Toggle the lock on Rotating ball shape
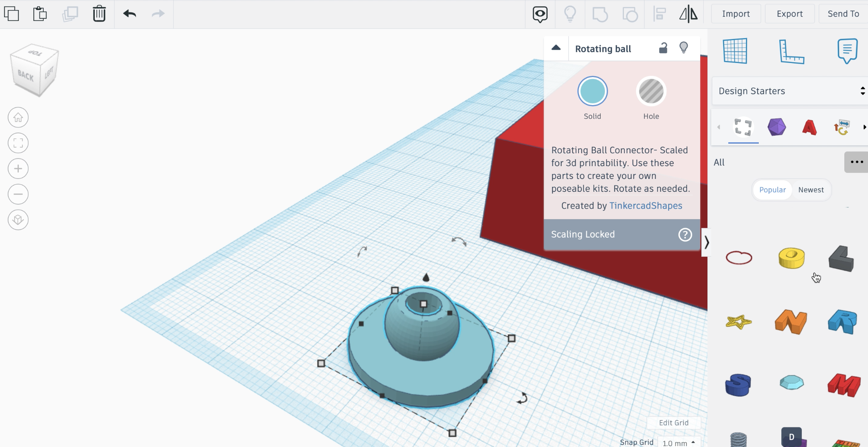Viewport: 868px width, 447px height. coord(663,48)
